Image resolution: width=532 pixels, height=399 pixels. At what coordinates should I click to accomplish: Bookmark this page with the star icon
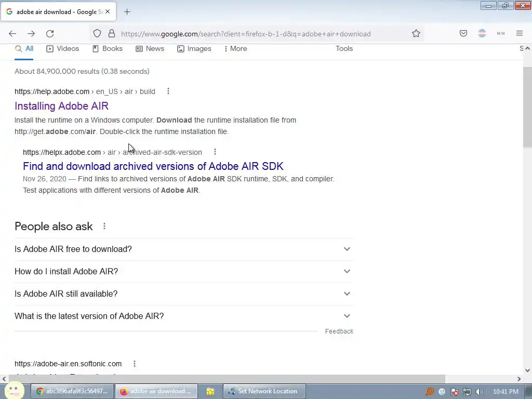tap(416, 34)
